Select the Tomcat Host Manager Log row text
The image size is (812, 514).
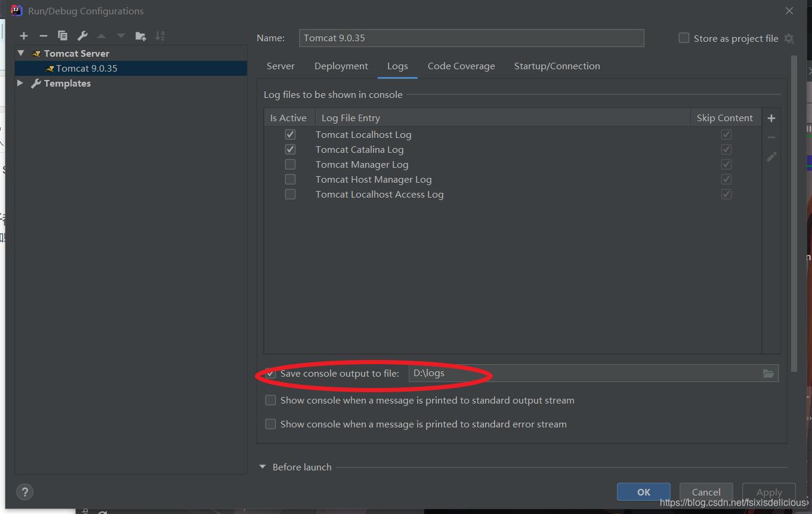pyautogui.click(x=373, y=179)
